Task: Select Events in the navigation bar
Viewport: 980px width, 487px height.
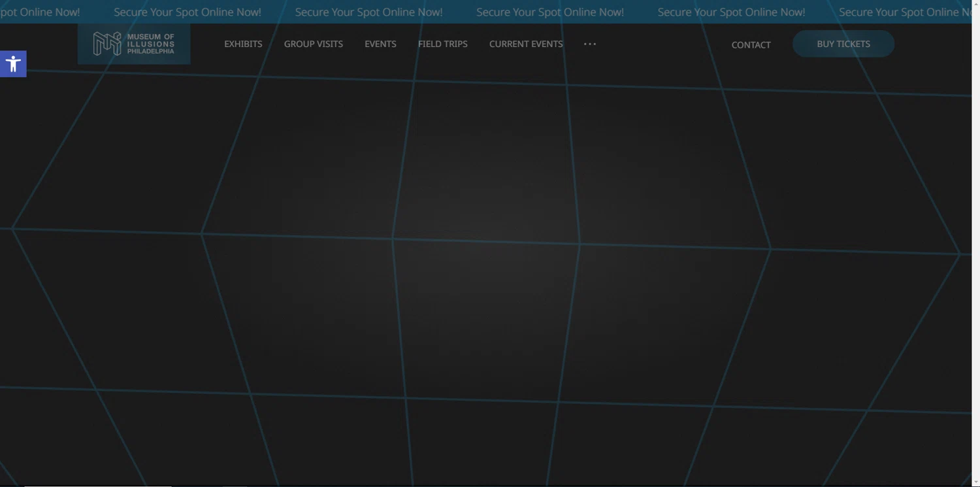Action: coord(380,44)
